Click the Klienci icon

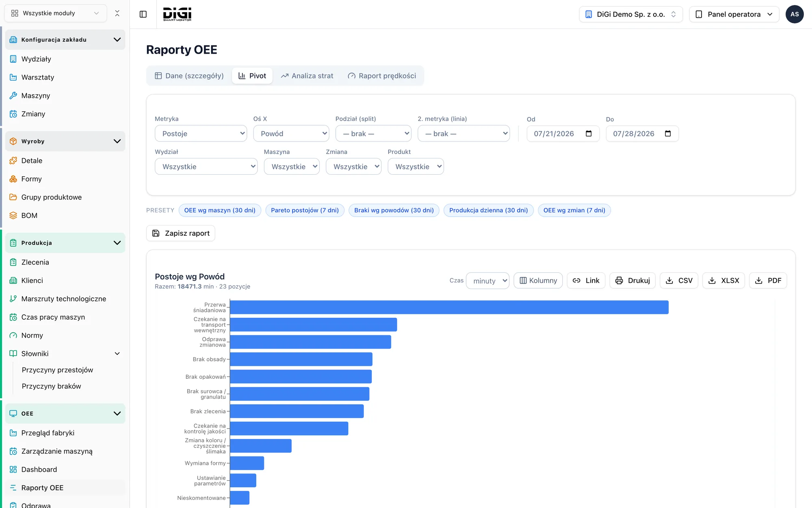point(13,280)
